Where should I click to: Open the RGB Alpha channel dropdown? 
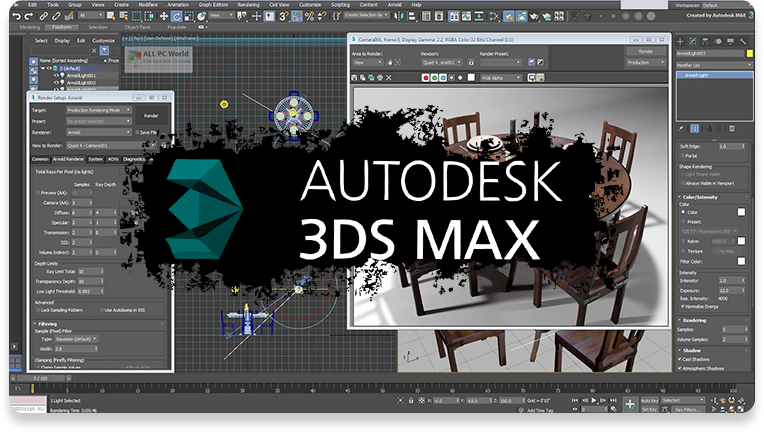501,77
